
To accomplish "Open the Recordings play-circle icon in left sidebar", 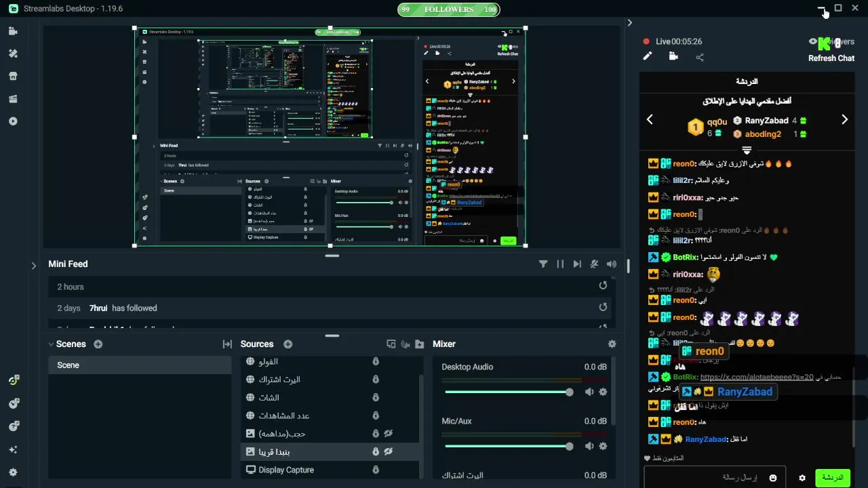I will [x=13, y=121].
